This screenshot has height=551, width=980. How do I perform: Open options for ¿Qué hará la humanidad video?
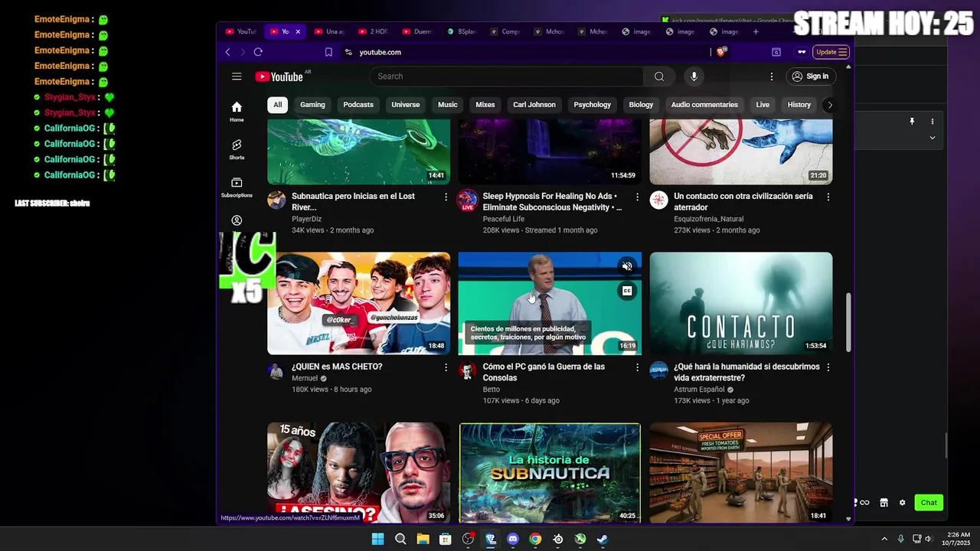(x=828, y=367)
